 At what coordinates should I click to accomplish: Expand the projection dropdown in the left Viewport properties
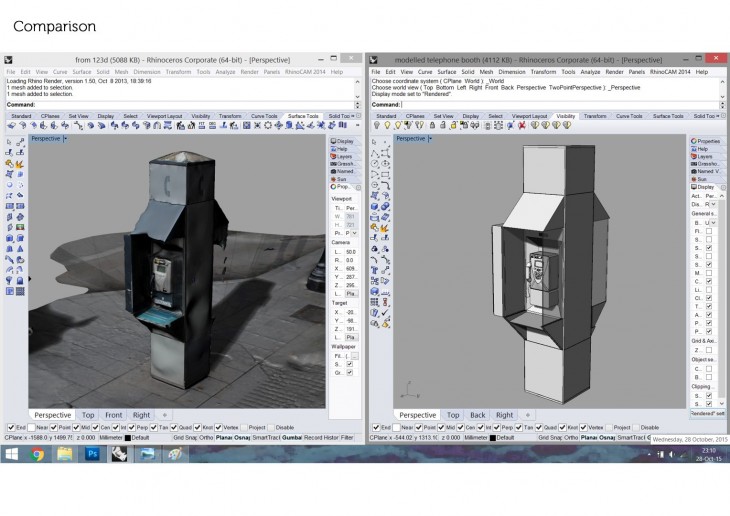pos(355,232)
